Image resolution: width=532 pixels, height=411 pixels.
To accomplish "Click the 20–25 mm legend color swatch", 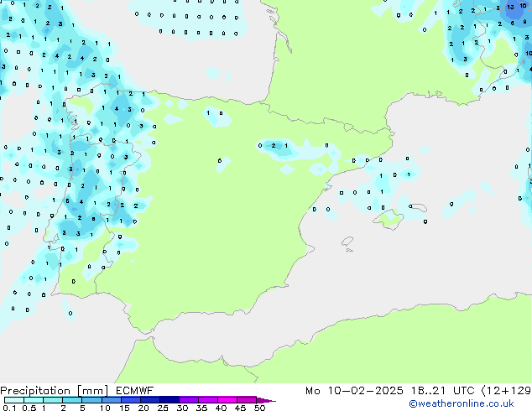I will coord(149,400).
